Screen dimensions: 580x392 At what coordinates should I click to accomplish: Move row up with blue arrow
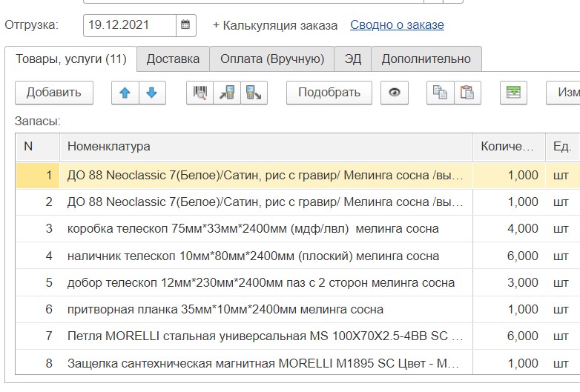pos(125,93)
